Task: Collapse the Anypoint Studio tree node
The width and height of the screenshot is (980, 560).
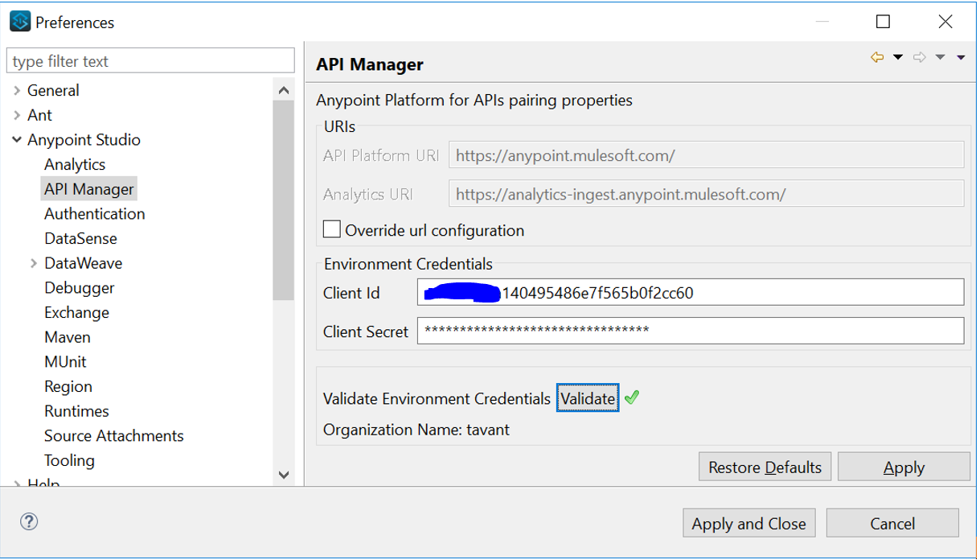Action: [x=17, y=140]
